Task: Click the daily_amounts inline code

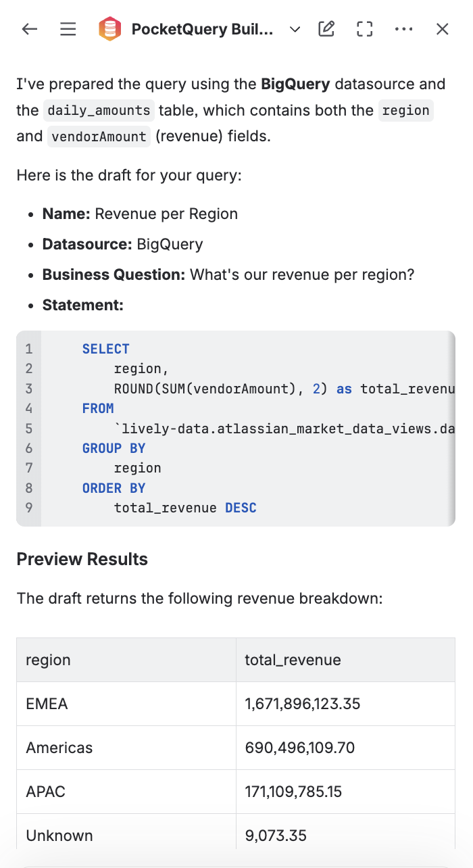Action: tap(99, 110)
